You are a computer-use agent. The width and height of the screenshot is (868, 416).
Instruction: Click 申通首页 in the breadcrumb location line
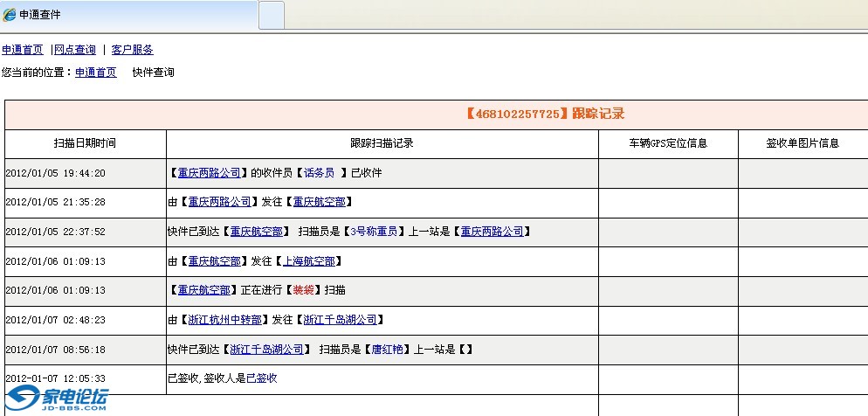tap(95, 73)
